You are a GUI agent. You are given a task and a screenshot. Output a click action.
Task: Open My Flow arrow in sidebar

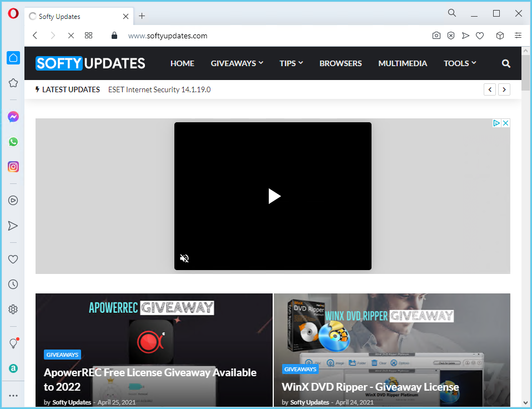[13, 226]
